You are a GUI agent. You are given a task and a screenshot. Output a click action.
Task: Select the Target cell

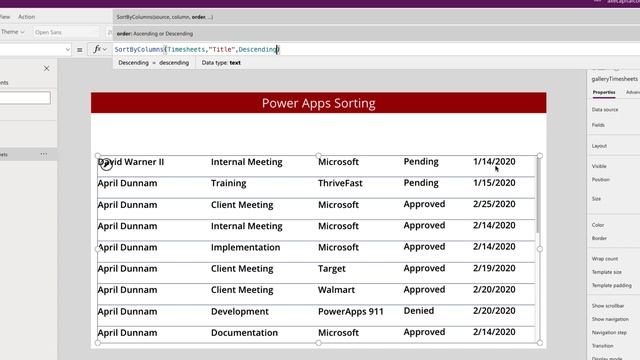331,269
